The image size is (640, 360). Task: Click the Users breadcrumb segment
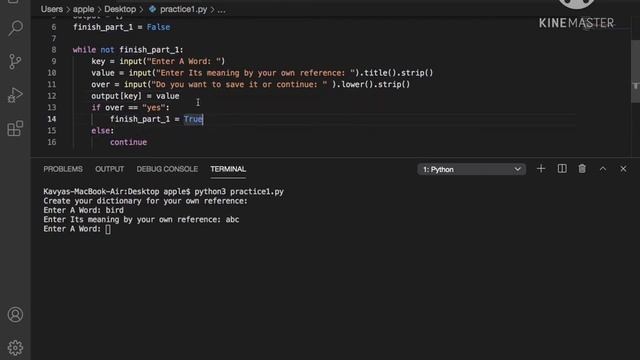[52, 9]
